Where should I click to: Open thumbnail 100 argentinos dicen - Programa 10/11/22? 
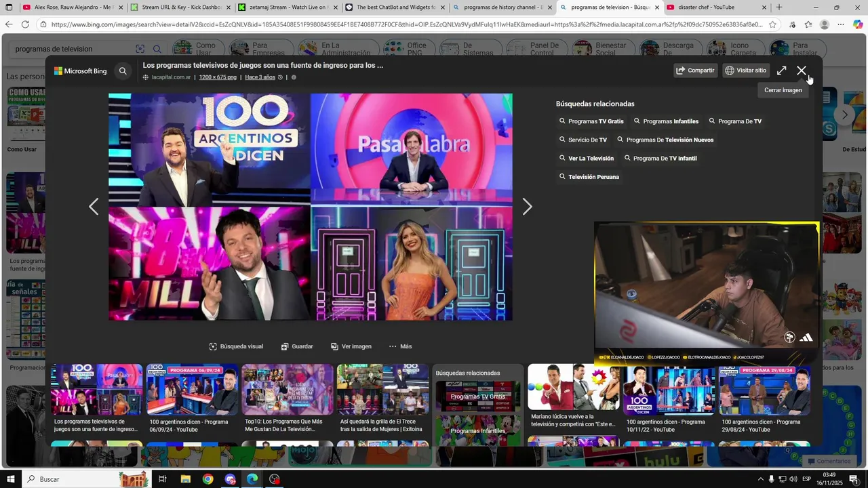point(669,390)
